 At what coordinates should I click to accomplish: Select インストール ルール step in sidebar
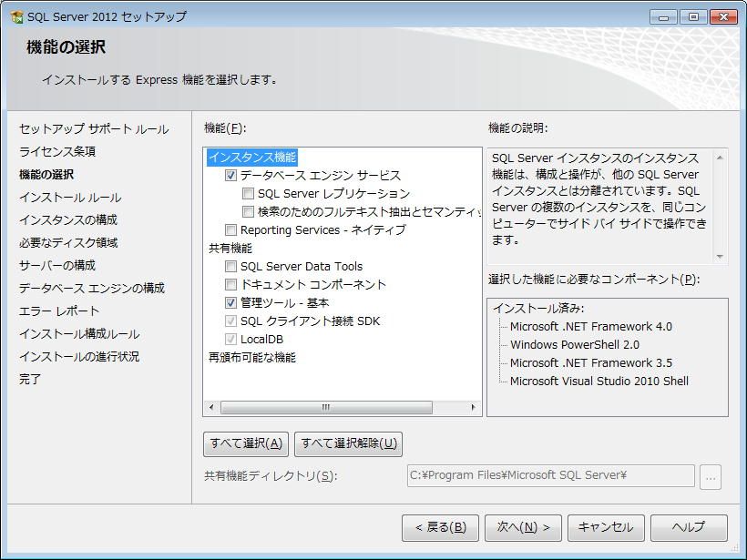[x=70, y=198]
